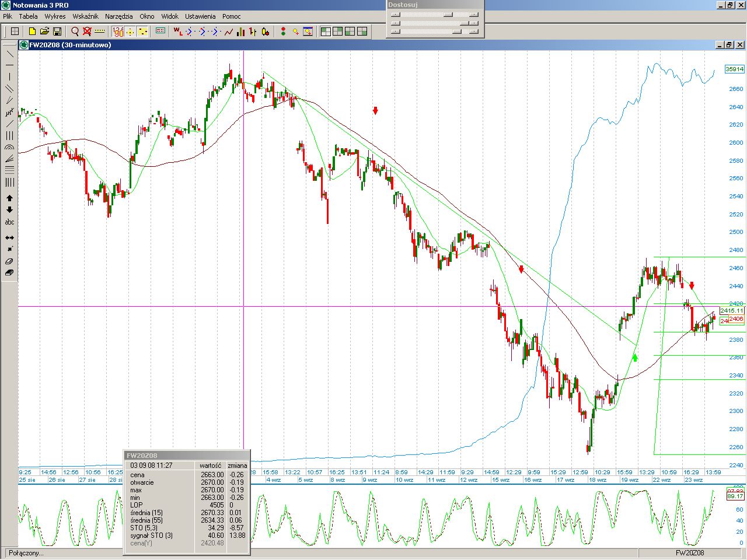
Task: Open the Wskaźnik menu
Action: point(85,16)
